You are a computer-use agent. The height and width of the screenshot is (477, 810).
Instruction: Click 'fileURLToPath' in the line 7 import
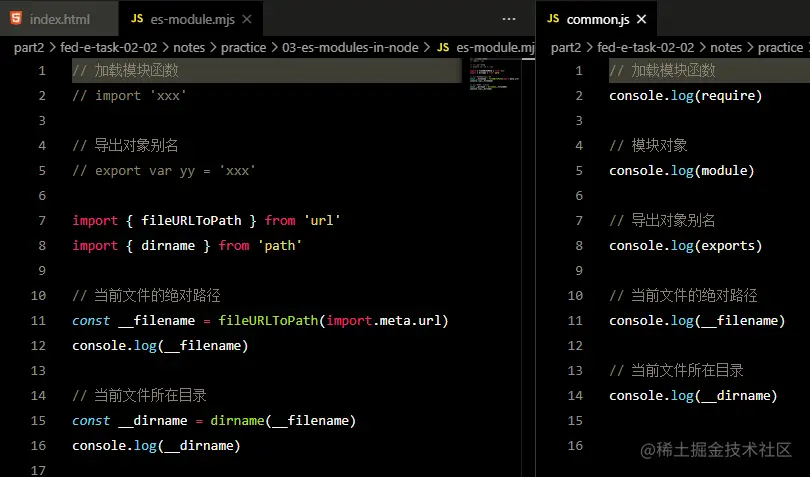(191, 221)
